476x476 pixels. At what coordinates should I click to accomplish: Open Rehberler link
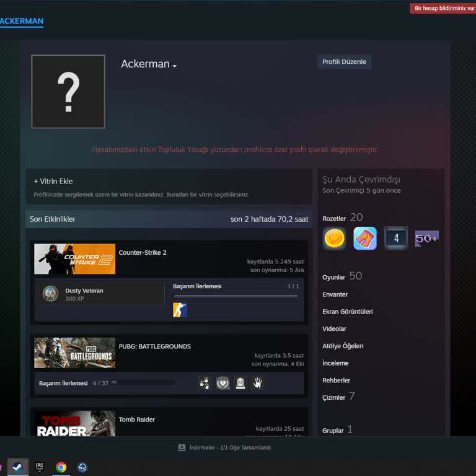336,381
